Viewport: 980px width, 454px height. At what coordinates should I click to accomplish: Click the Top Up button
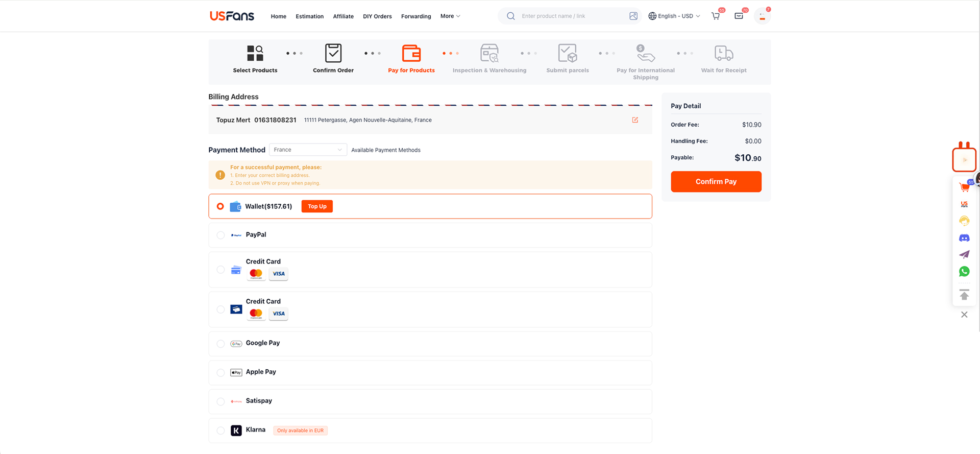[317, 206]
